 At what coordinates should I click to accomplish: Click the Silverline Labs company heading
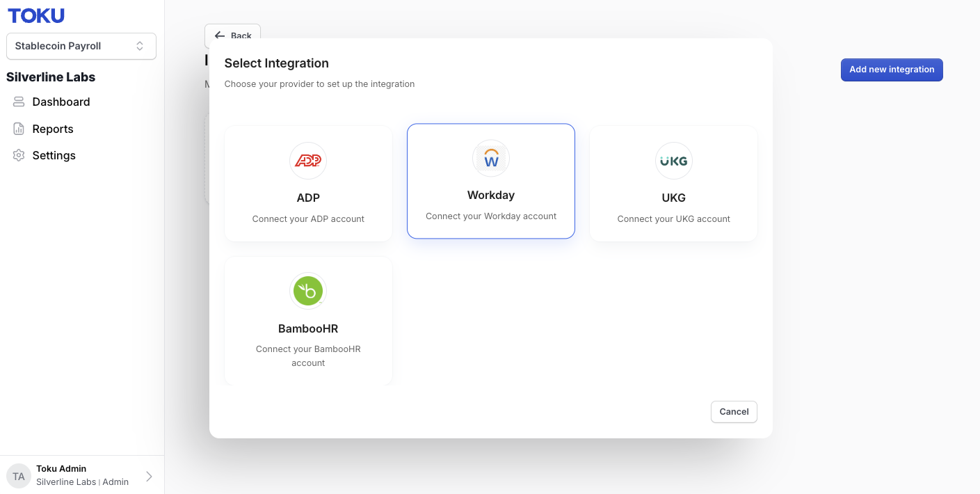pyautogui.click(x=51, y=77)
